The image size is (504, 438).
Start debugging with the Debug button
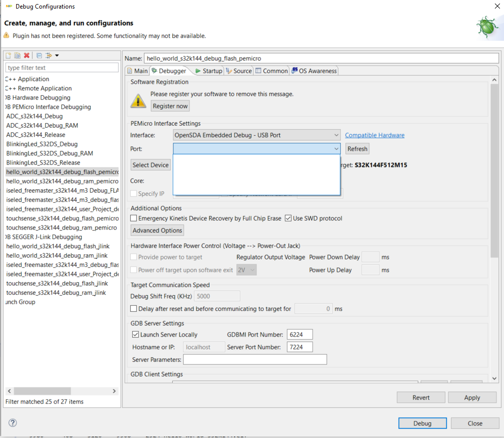[x=422, y=423]
